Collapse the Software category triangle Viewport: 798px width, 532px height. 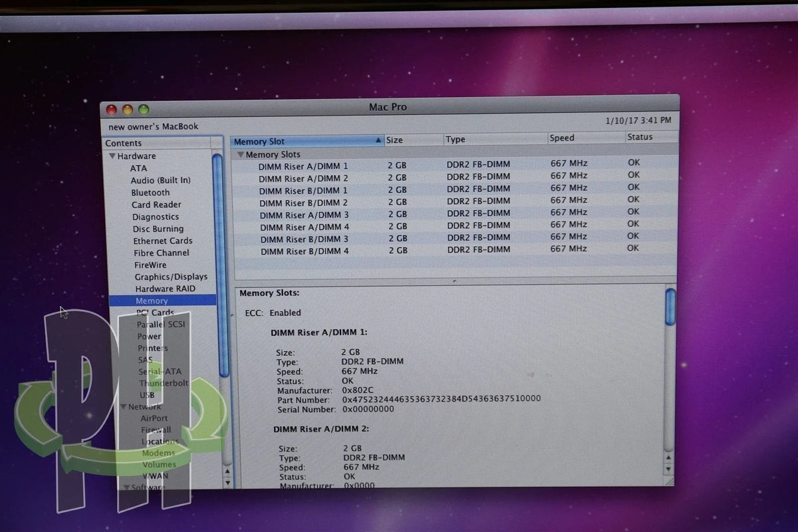click(x=126, y=487)
